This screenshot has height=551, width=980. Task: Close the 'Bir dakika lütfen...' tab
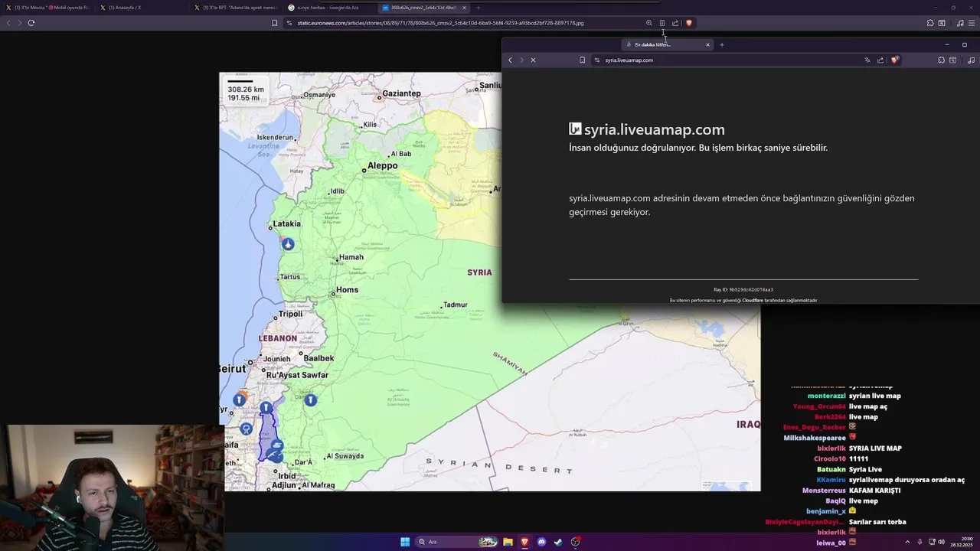click(707, 44)
